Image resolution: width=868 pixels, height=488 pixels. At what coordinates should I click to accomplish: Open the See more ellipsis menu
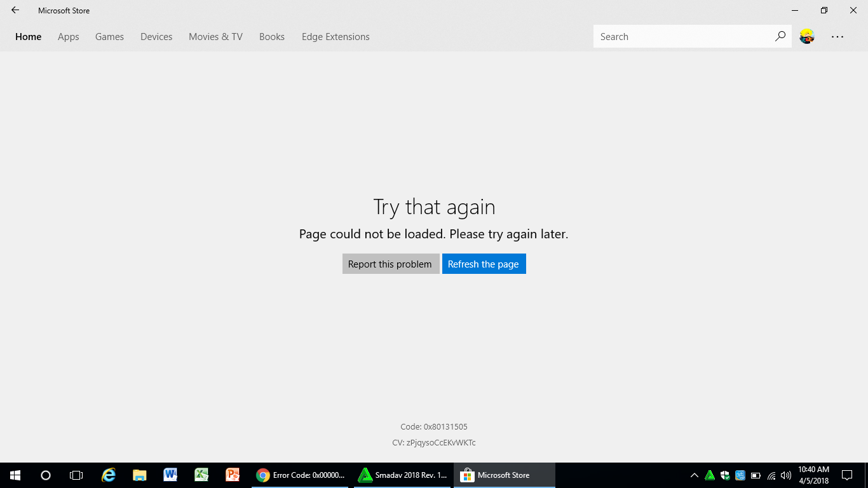[837, 37]
